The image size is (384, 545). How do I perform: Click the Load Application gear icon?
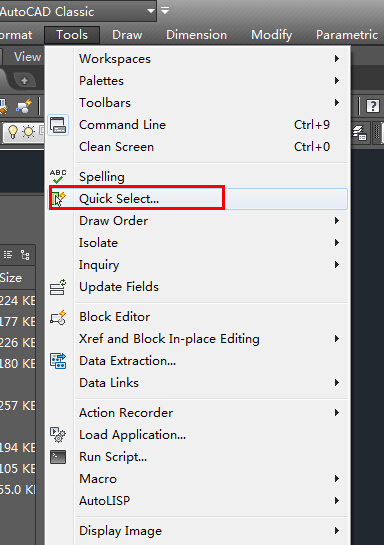tap(58, 435)
